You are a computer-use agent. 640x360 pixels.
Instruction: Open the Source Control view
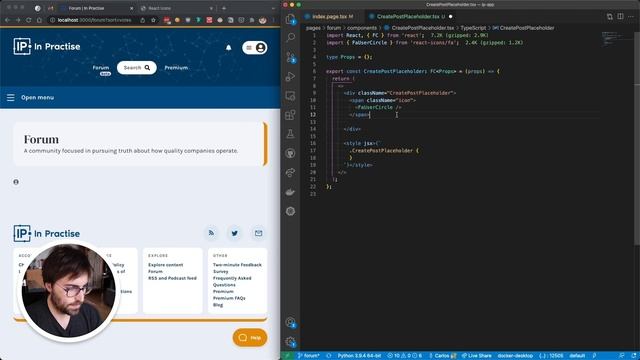[x=290, y=57]
